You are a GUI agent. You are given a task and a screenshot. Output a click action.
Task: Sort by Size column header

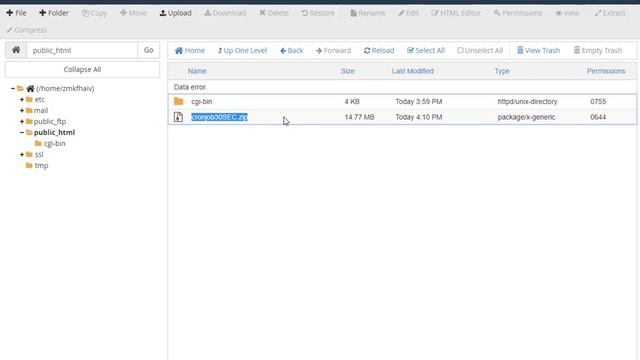coord(348,71)
